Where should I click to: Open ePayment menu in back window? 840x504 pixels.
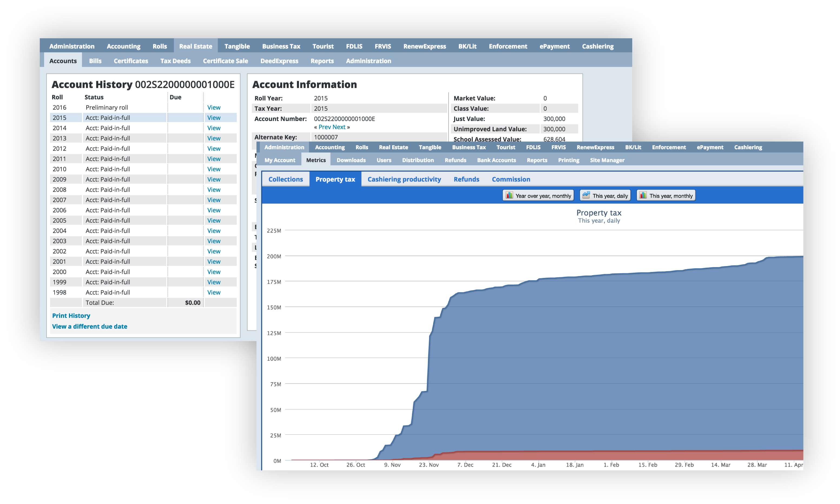tap(554, 46)
